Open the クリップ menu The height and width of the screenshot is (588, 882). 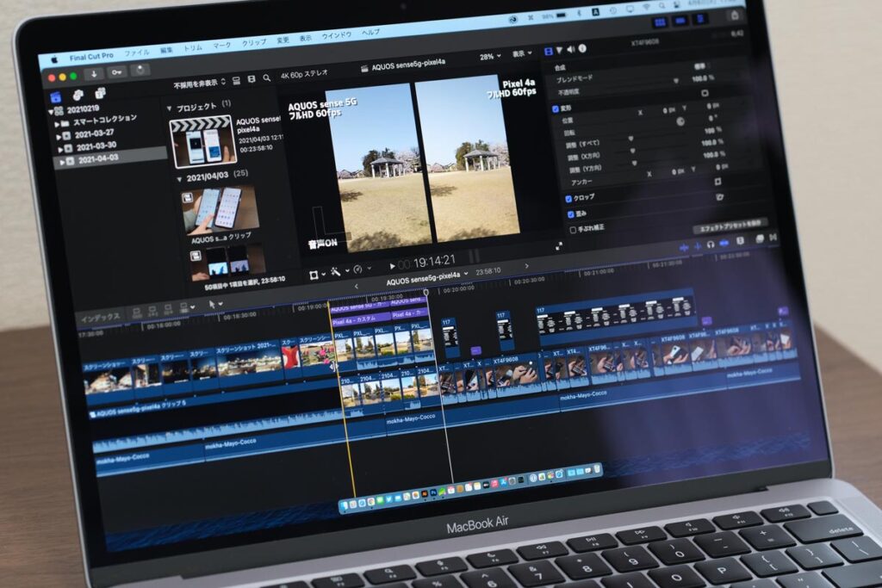[254, 42]
